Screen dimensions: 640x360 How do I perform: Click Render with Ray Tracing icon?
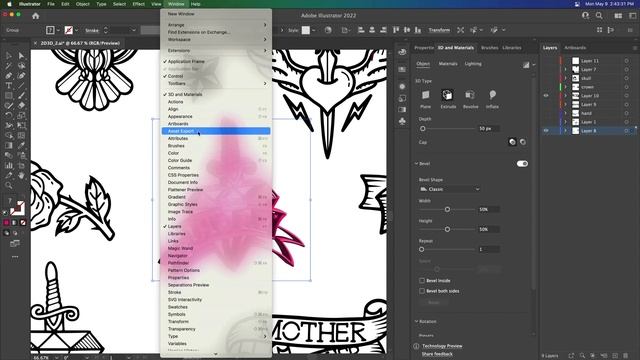(x=526, y=64)
